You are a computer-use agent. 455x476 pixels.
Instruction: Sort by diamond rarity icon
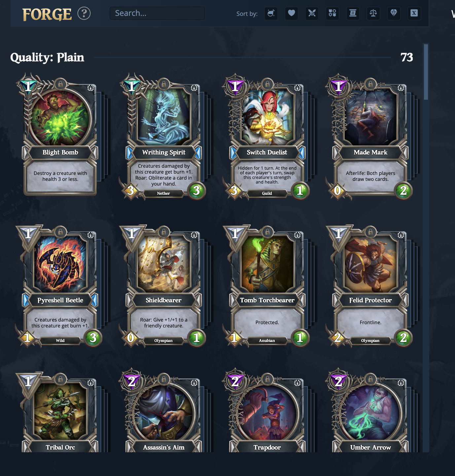[394, 13]
